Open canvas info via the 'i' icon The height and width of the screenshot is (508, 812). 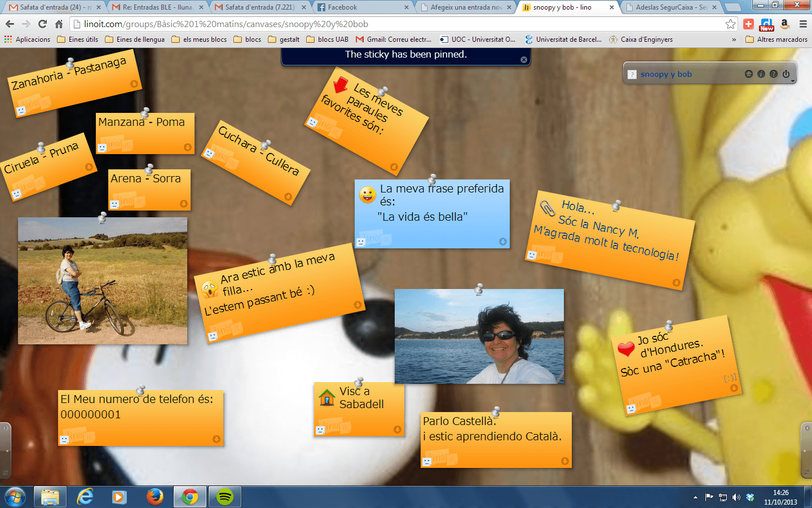coord(761,74)
